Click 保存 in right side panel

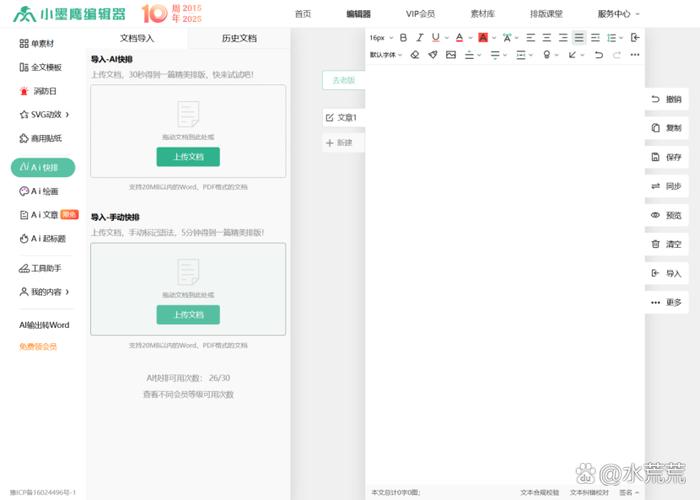[x=667, y=157]
